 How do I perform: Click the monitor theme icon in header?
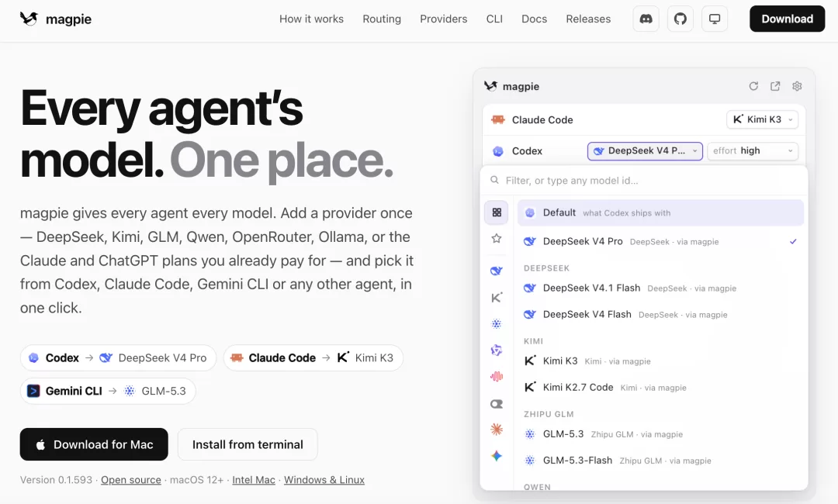click(715, 19)
